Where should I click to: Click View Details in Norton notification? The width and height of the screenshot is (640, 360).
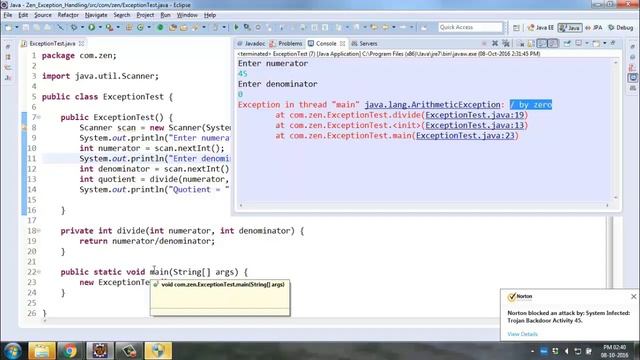pyautogui.click(x=522, y=334)
